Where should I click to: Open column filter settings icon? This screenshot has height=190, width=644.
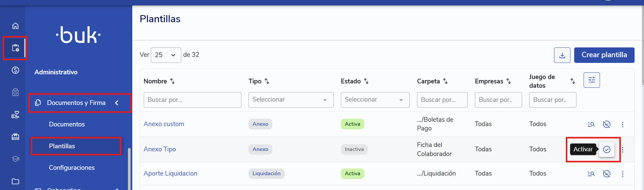[592, 80]
